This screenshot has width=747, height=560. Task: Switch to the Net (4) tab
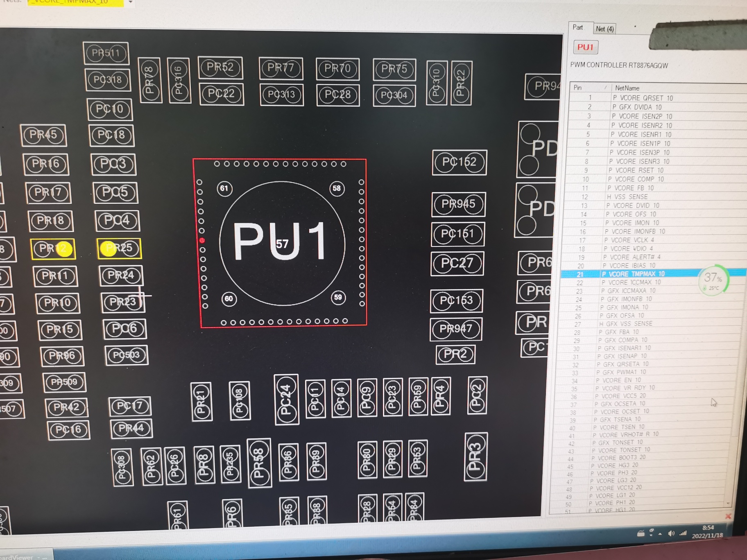click(x=604, y=29)
